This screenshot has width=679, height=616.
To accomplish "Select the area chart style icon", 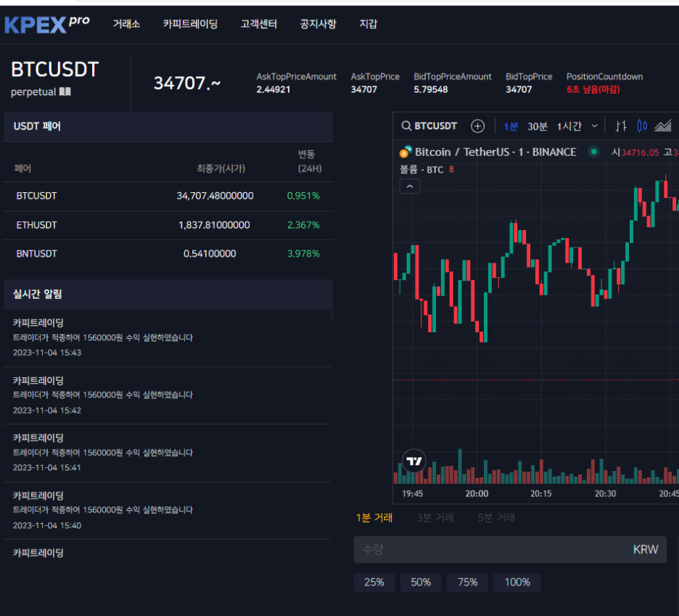I will click(x=662, y=126).
